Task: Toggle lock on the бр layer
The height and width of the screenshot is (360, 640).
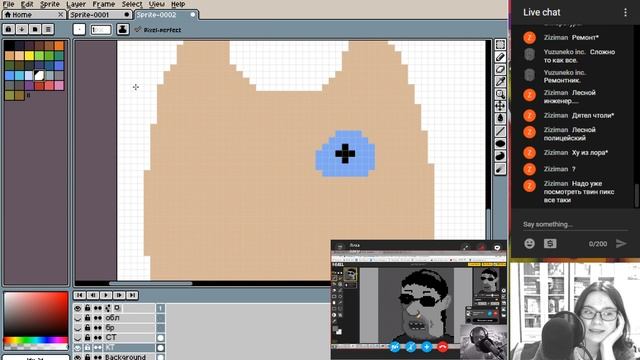Action: (87, 328)
